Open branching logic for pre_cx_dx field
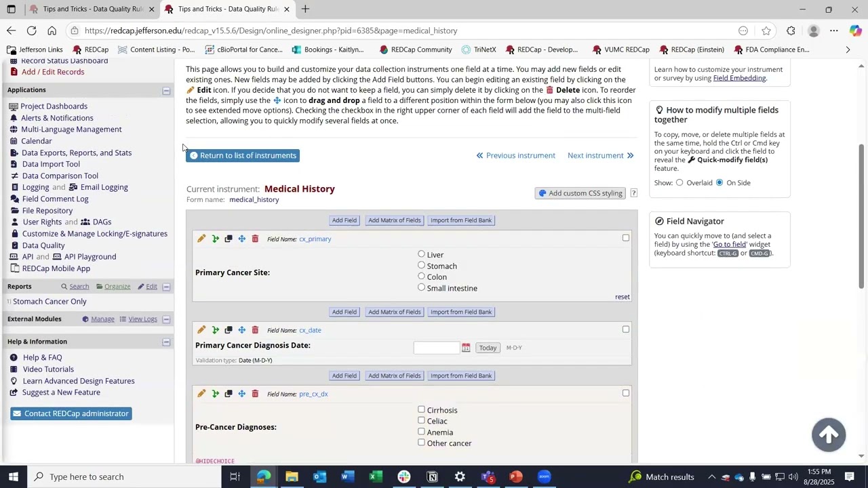868x488 pixels. point(215,394)
